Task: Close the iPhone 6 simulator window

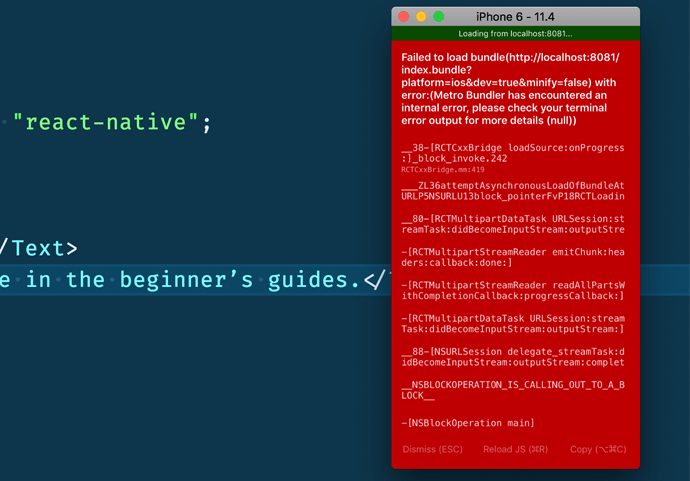Action: coord(404,17)
